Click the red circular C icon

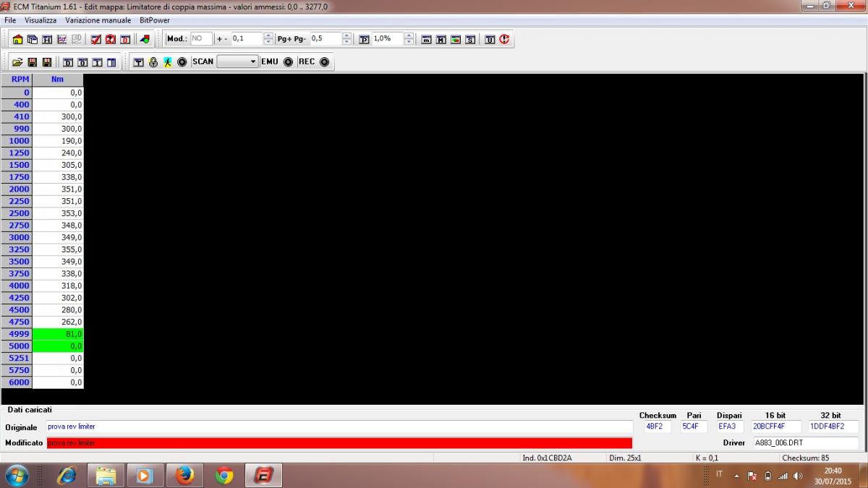[x=504, y=39]
